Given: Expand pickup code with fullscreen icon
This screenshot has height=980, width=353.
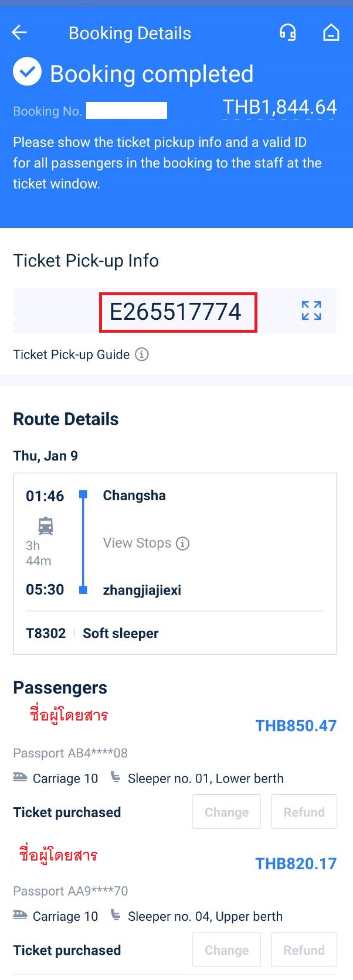Looking at the screenshot, I should click(311, 310).
